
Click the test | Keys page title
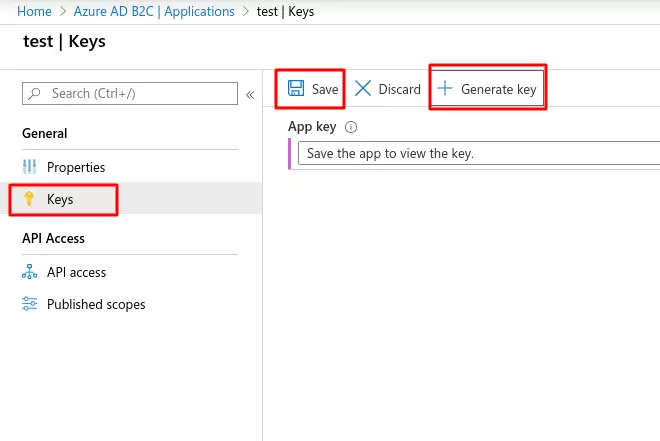(x=64, y=41)
